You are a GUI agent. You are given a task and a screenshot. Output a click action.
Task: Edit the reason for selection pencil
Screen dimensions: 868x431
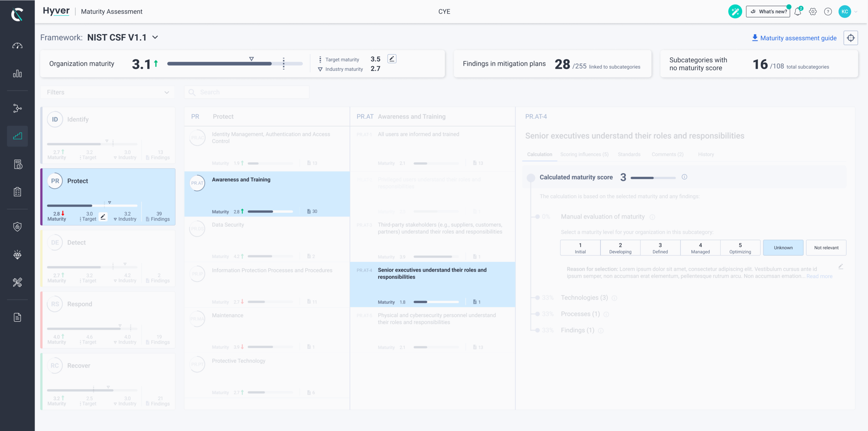[841, 267]
